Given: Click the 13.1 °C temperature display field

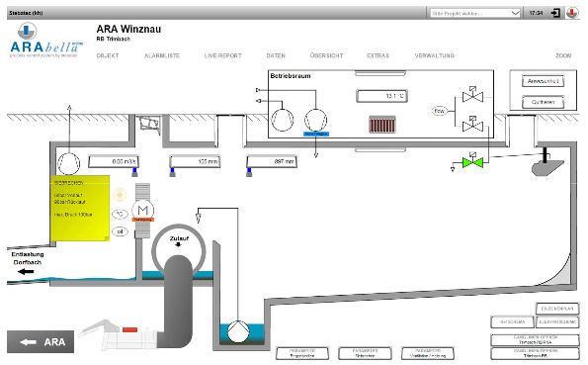Looking at the screenshot, I should 381,96.
